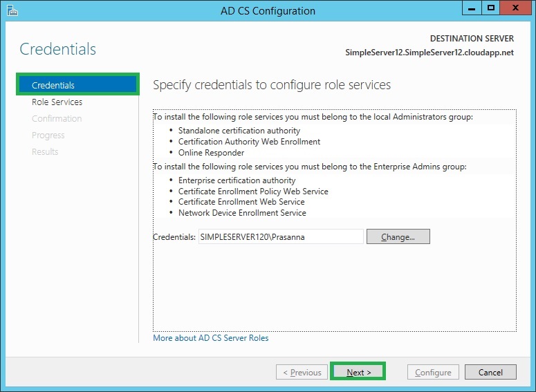Image resolution: width=536 pixels, height=392 pixels.
Task: Maximize the AD CS Configuration window
Action: click(490, 8)
